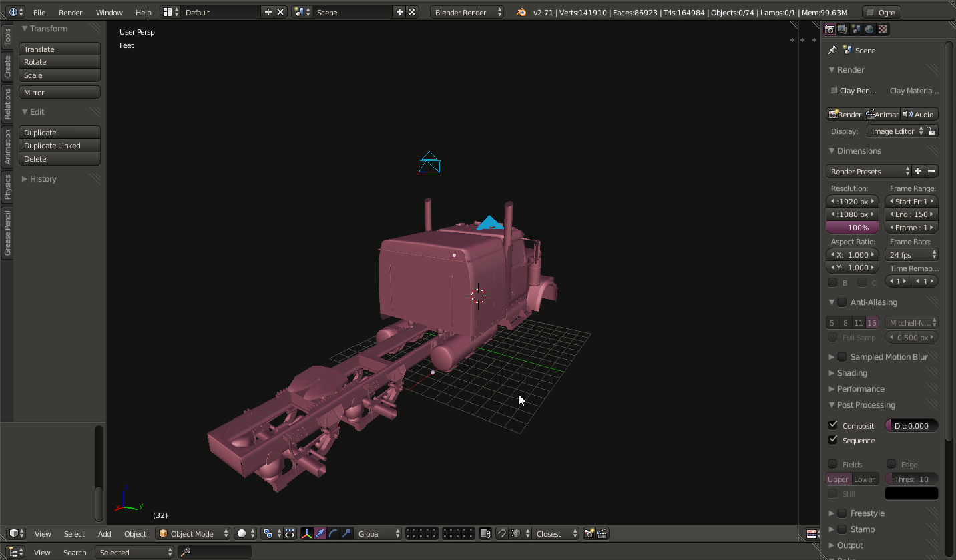
Task: Toggle the lock interface padlock icon
Action: pyautogui.click(x=931, y=131)
